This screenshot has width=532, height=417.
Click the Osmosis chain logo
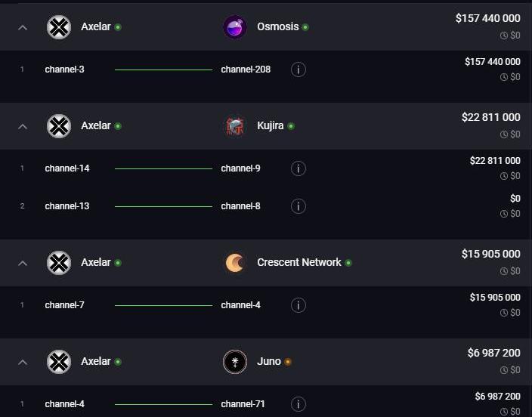[235, 27]
